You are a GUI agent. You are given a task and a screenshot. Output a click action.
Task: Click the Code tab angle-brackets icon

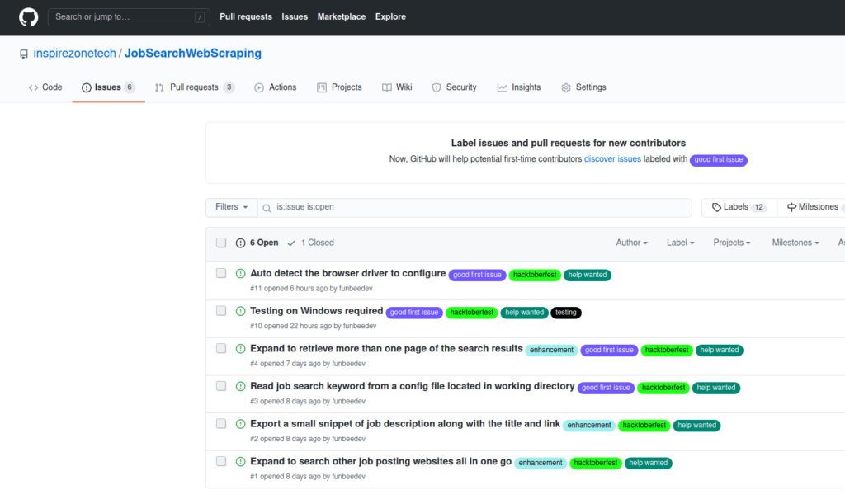tap(33, 87)
